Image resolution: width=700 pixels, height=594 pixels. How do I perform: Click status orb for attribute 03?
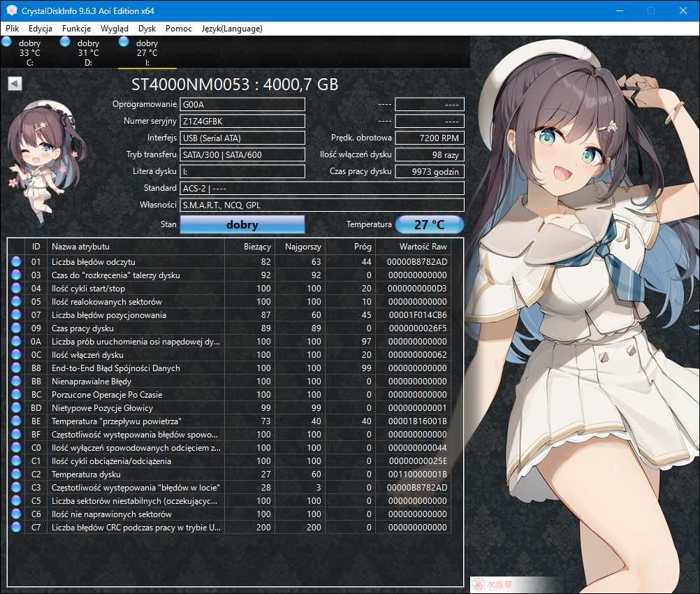(16, 275)
